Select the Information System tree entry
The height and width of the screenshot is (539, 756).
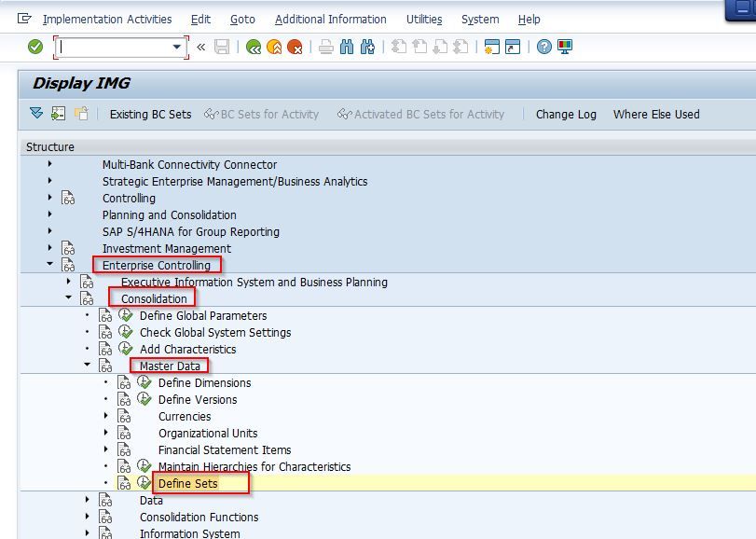[190, 533]
